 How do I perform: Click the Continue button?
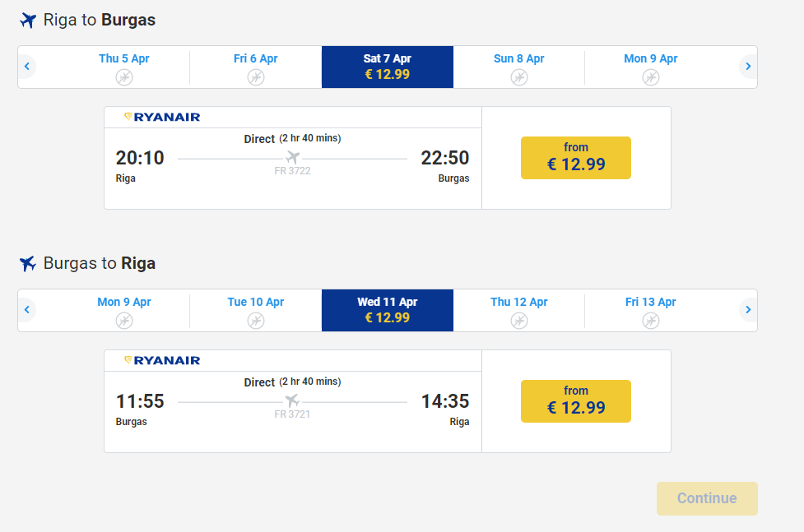[707, 498]
